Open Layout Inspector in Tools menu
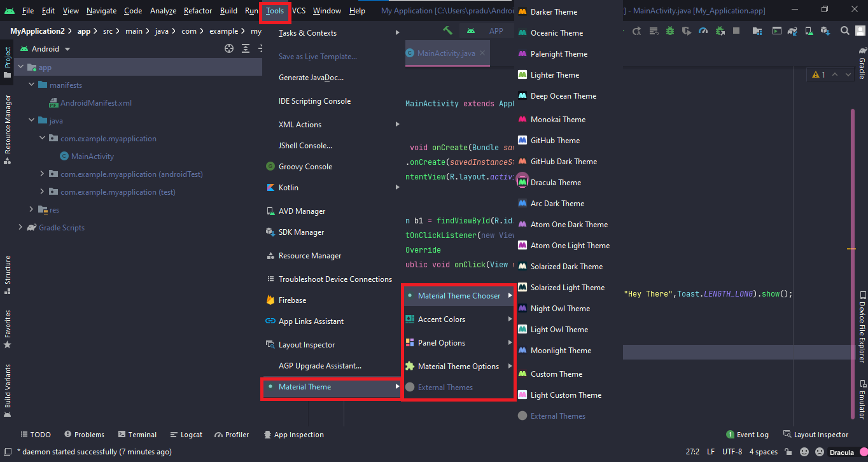Viewport: 868px width, 462px height. point(332,345)
